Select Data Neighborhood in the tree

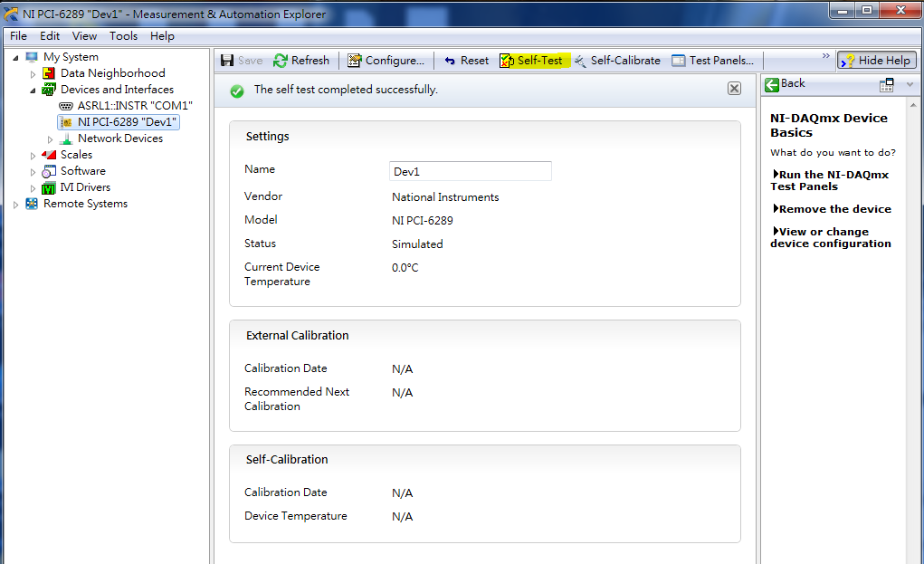[112, 73]
